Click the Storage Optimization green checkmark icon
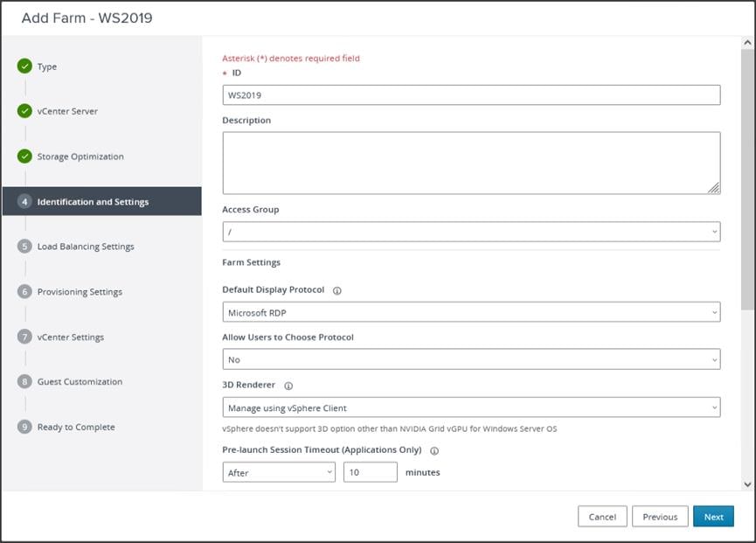The image size is (756, 543). coord(24,157)
